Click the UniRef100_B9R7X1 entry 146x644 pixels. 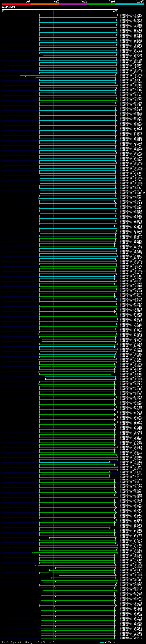point(131,22)
